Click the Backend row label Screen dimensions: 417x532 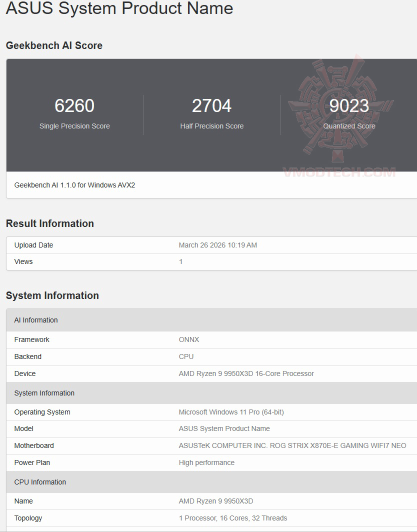point(28,356)
